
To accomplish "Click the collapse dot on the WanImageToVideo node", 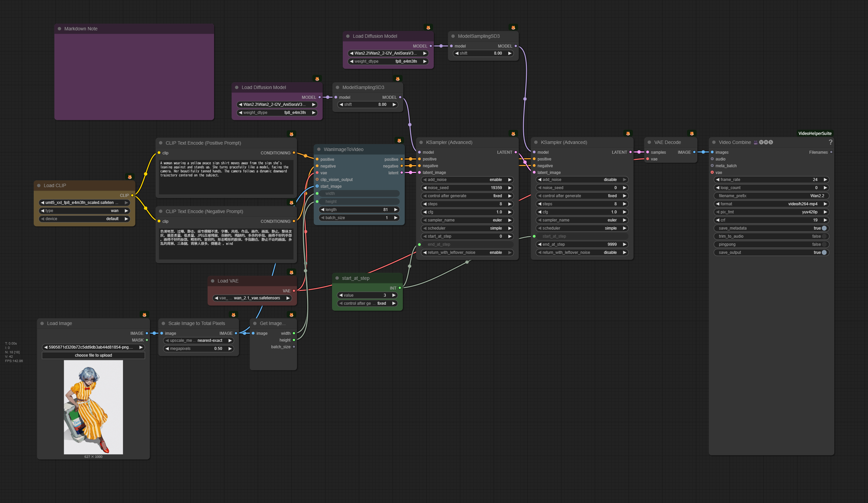I will (x=319, y=150).
